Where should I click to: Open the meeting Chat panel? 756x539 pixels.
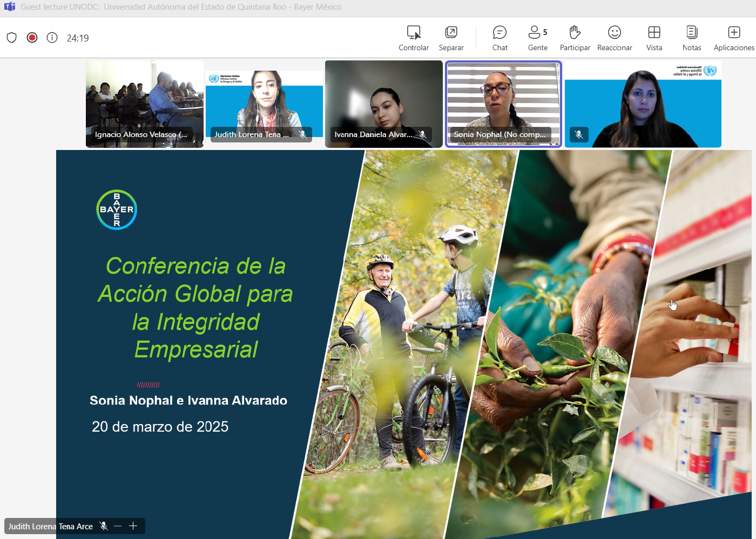click(x=500, y=38)
